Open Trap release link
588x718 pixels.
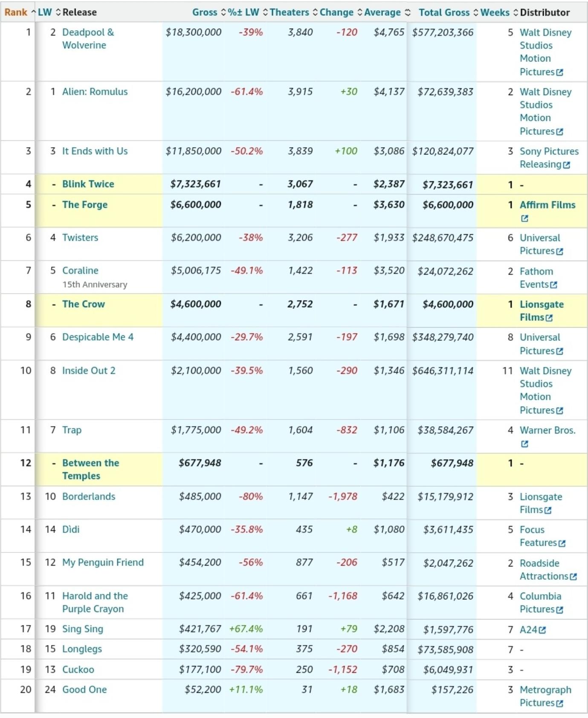point(72,430)
